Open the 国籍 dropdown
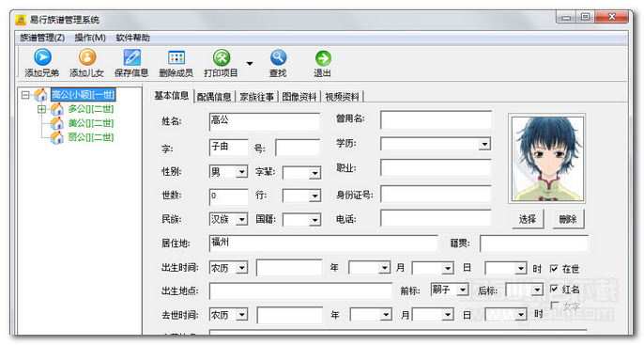The height and width of the screenshot is (345, 644). pos(314,220)
